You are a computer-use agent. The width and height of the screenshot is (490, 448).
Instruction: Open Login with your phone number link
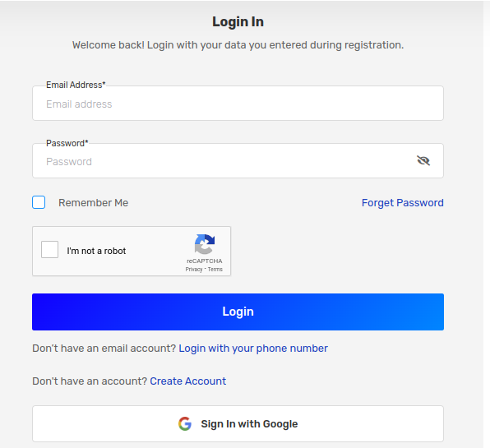pos(253,349)
